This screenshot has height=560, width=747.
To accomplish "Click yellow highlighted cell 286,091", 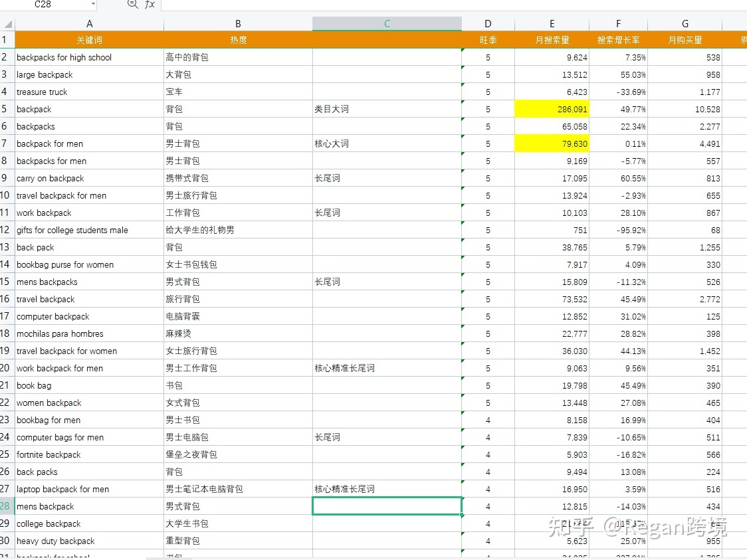I will 552,109.
